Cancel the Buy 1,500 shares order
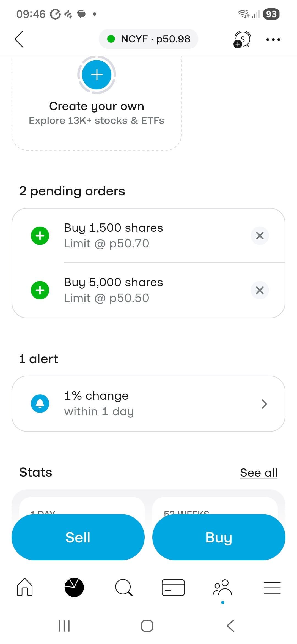The image size is (297, 644). [x=260, y=236]
